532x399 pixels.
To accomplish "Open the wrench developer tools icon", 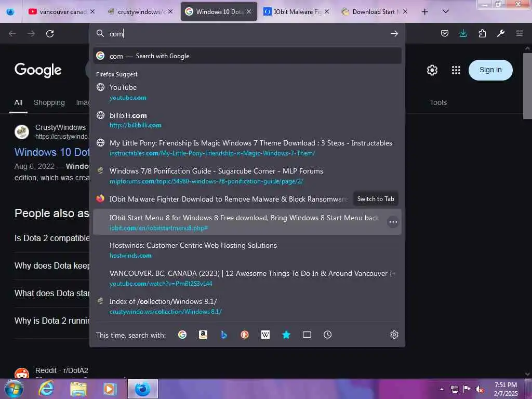I will (501, 33).
